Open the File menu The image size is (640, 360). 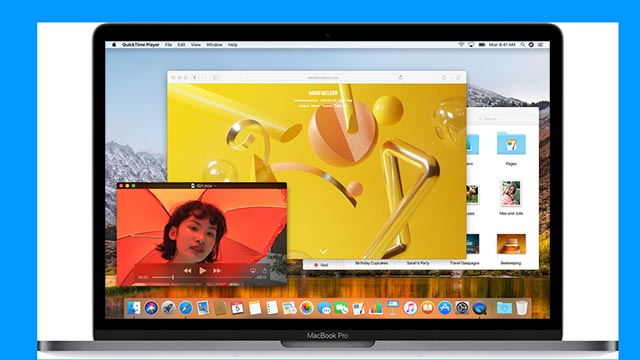pos(169,45)
